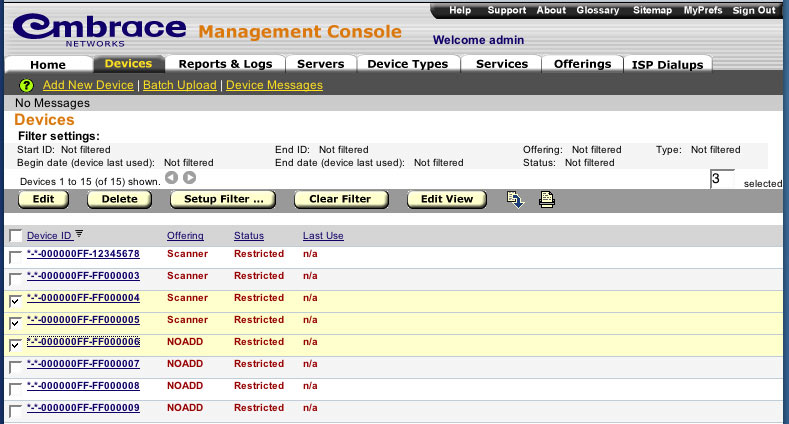
Task: Check the box for device 000000FF-FF000008
Action: [x=16, y=389]
